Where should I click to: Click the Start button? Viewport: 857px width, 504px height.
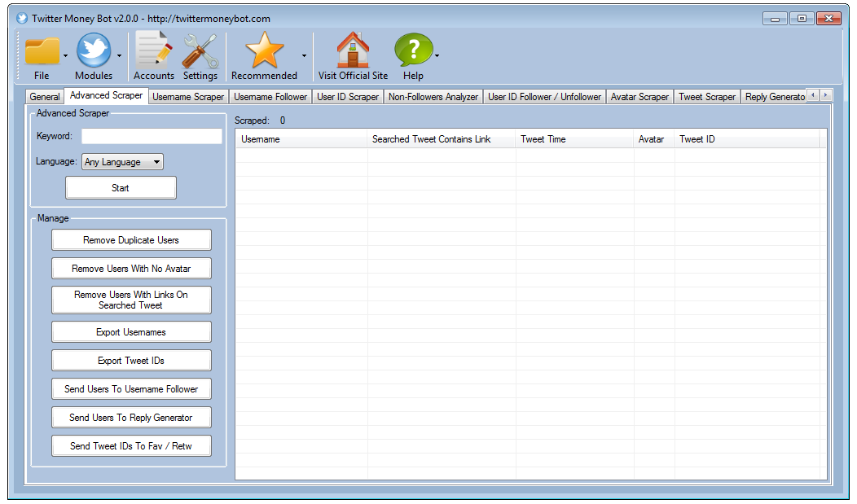(121, 188)
